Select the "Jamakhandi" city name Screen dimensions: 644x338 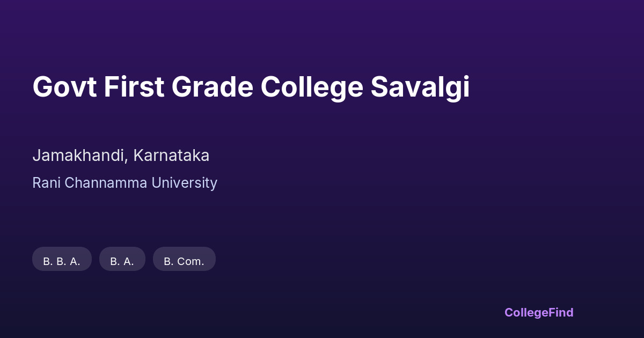point(80,156)
